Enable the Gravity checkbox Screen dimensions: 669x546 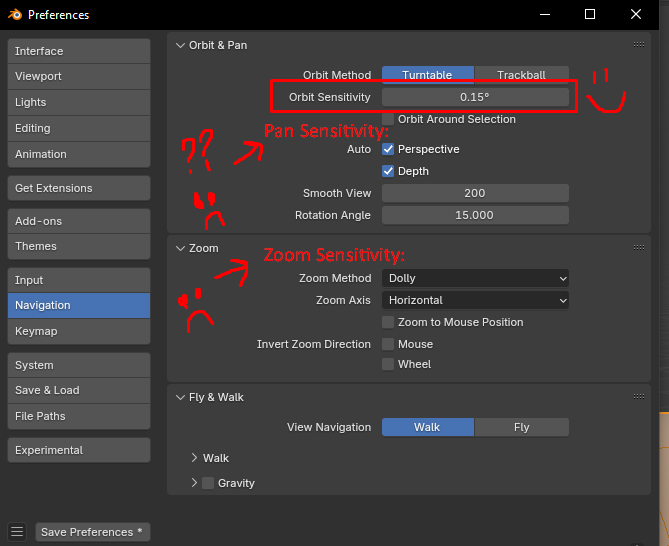(208, 483)
